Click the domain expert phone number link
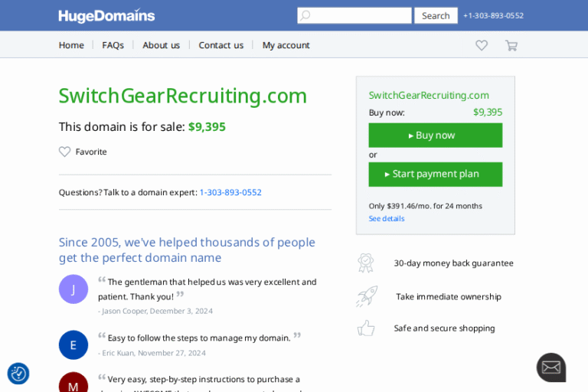This screenshot has height=392, width=588. pyautogui.click(x=230, y=192)
